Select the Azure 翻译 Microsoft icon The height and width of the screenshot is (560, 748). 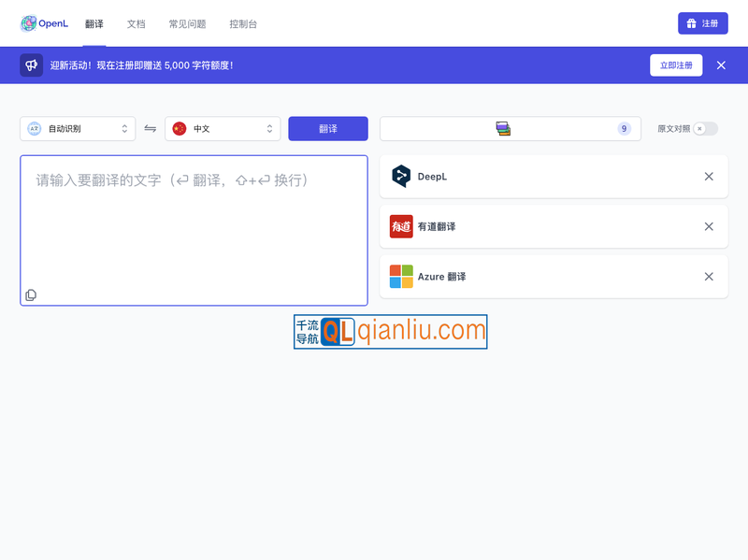(x=399, y=276)
